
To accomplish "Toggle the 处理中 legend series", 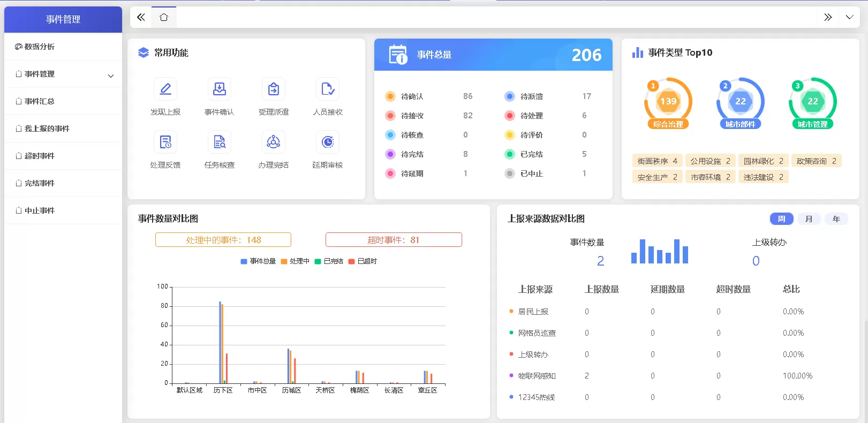I will pyautogui.click(x=295, y=261).
